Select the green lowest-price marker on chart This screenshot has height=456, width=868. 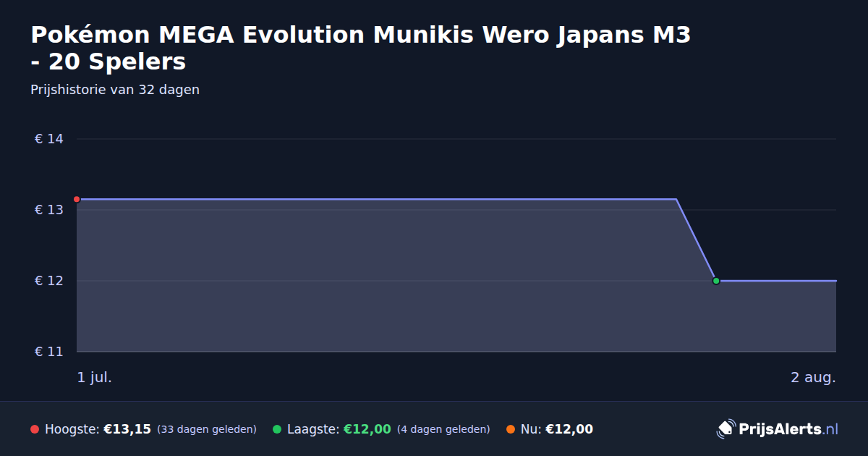click(x=716, y=281)
